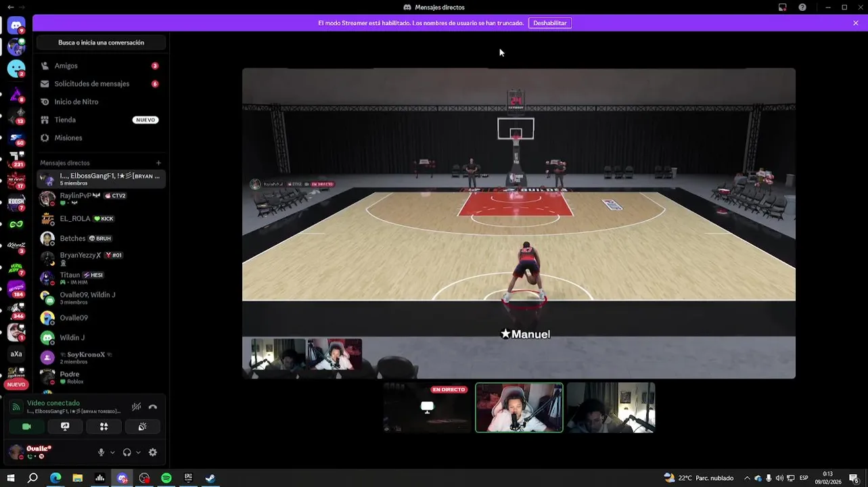Dismiss the streamer mode banner
This screenshot has height=487, width=868.
click(856, 23)
